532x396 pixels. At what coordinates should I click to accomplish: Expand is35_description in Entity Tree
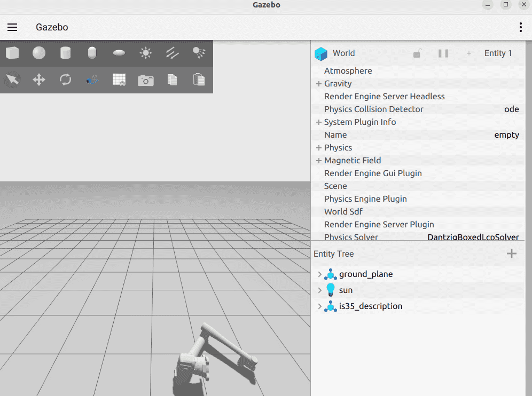(319, 306)
